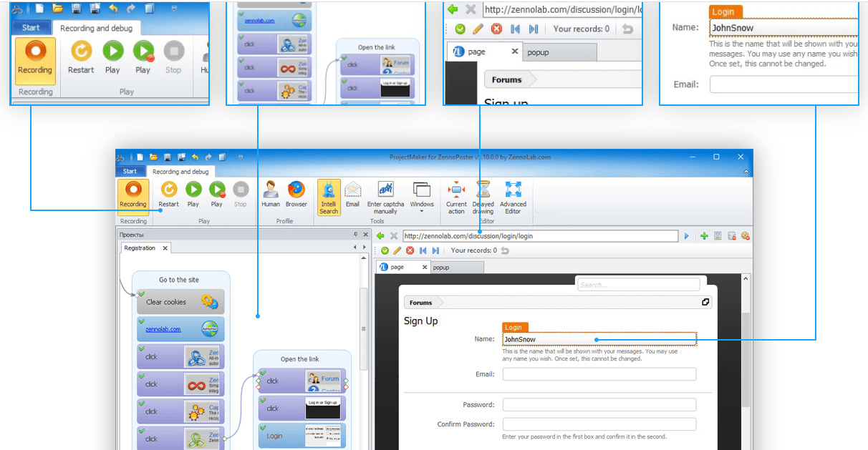Click new document icon in main window title bar
This screenshot has width=868, height=450.
(140, 157)
